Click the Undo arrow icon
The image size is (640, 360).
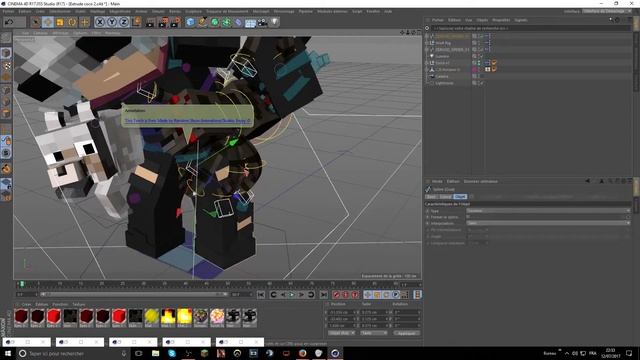[9, 22]
